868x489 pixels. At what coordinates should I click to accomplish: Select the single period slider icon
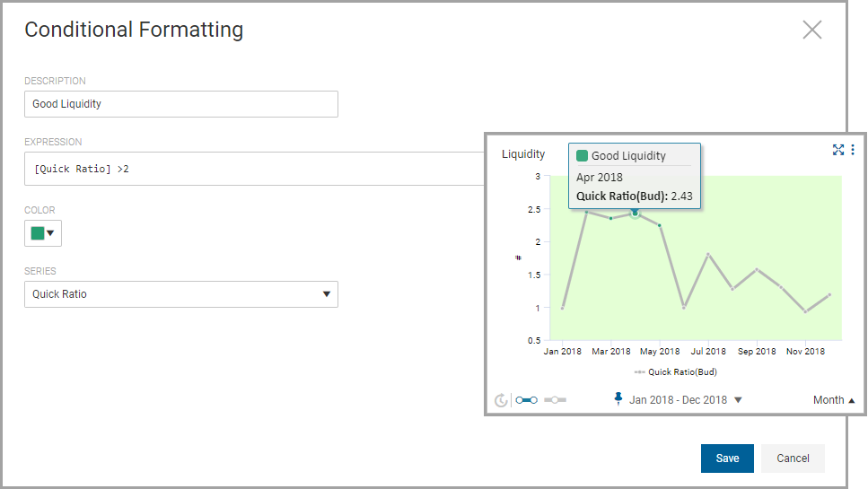tap(555, 400)
